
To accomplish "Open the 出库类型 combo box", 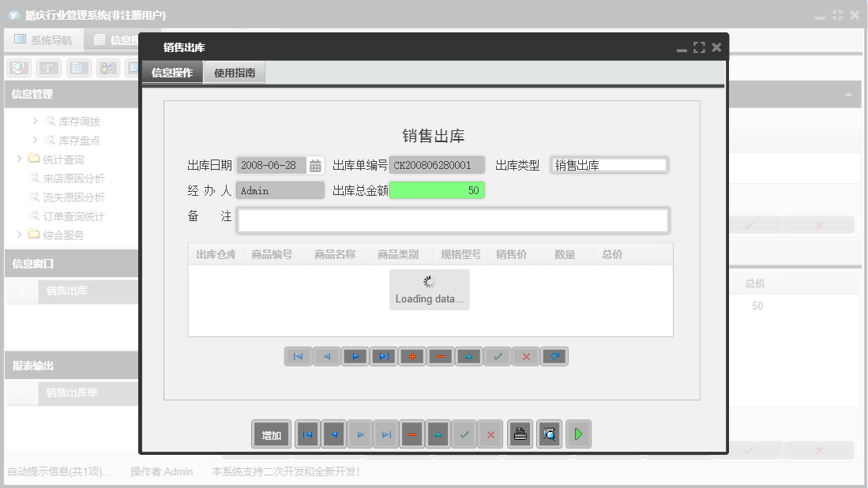I will [610, 166].
